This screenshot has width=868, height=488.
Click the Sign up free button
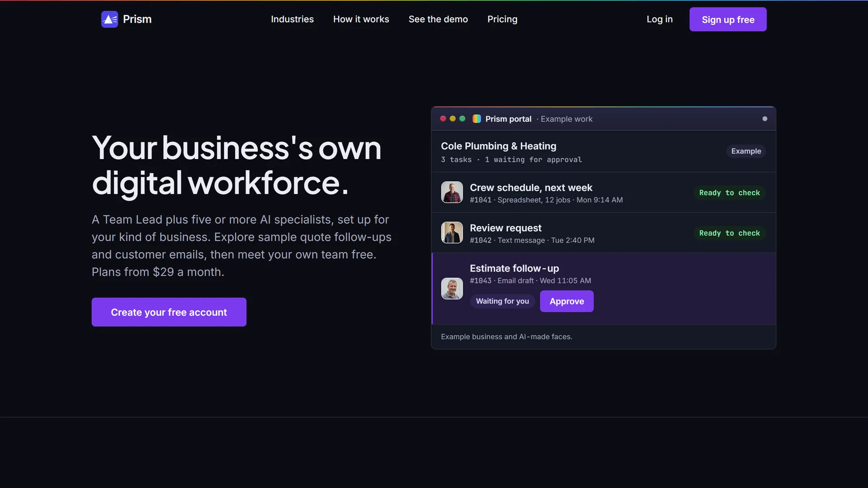click(x=728, y=19)
